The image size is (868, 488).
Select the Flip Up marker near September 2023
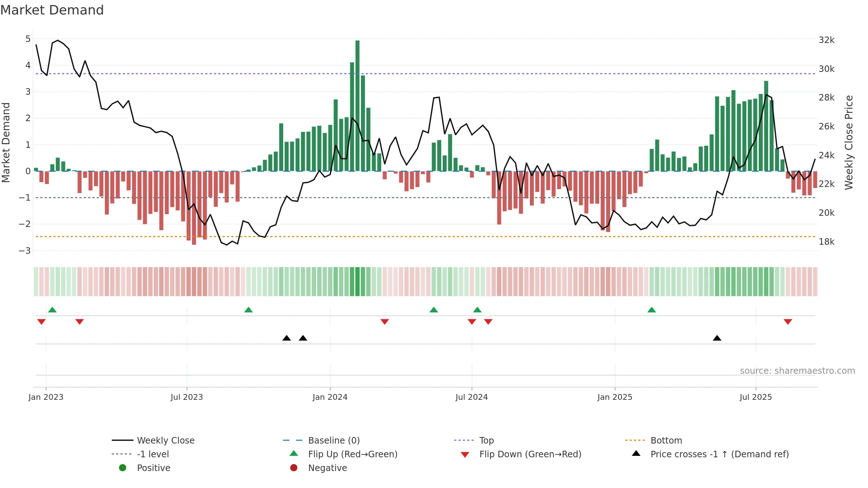point(248,310)
